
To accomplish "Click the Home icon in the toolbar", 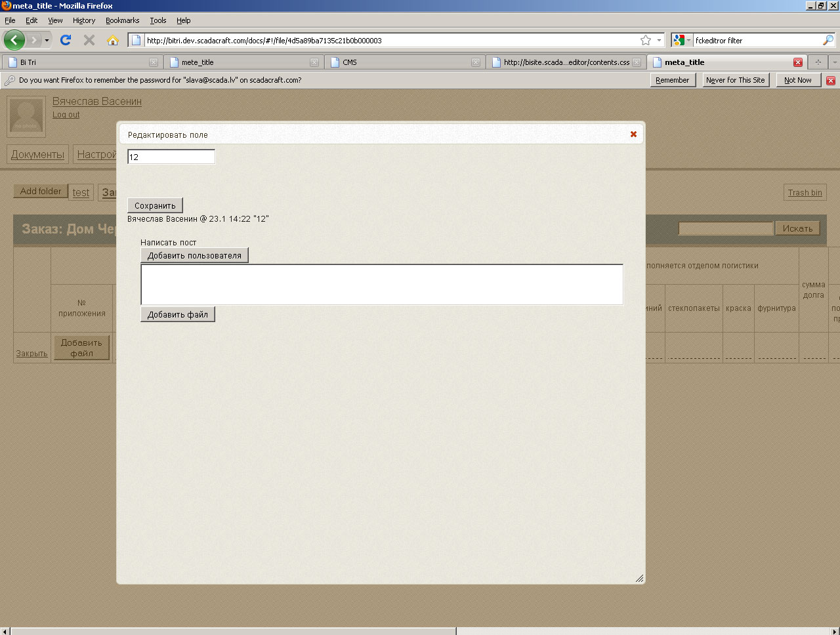I will (x=113, y=40).
